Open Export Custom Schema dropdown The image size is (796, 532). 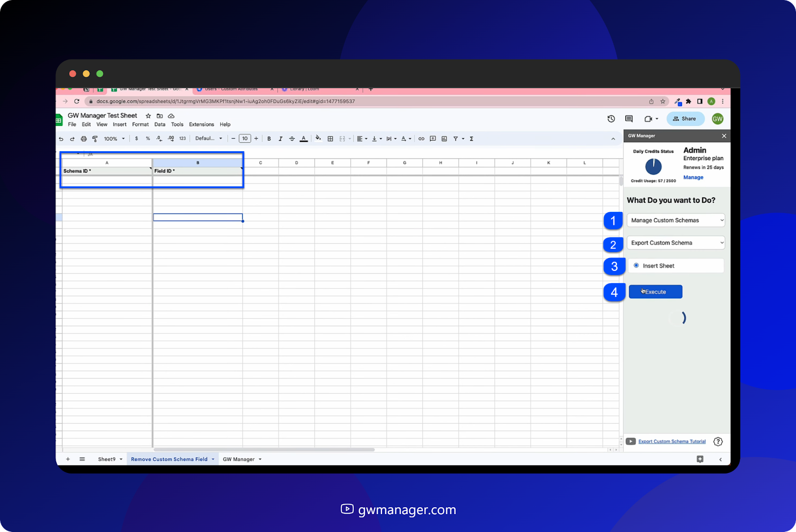pyautogui.click(x=676, y=243)
